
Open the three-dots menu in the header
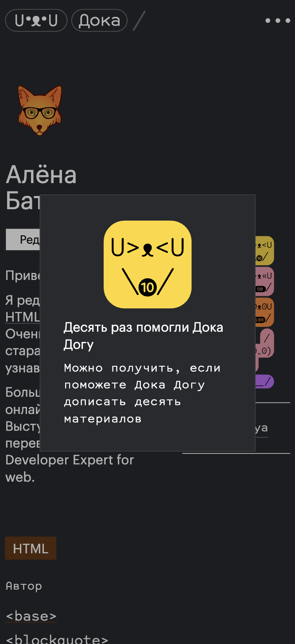pyautogui.click(x=278, y=21)
